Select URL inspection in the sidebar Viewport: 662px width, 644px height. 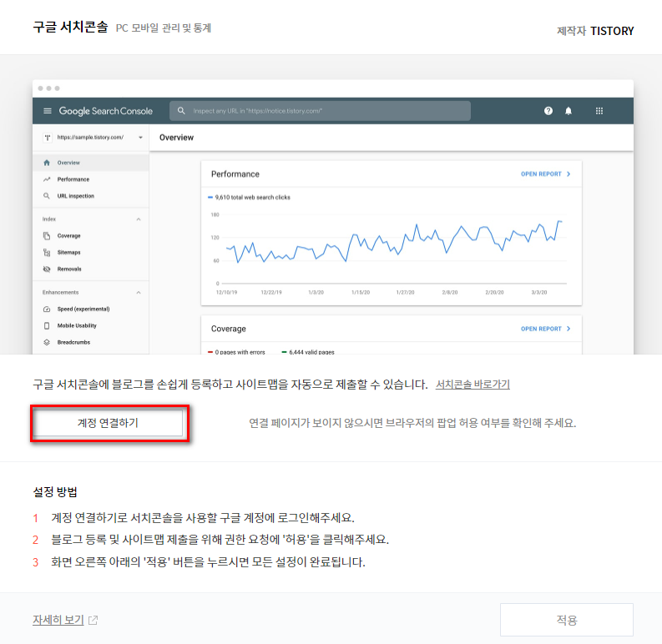click(76, 196)
